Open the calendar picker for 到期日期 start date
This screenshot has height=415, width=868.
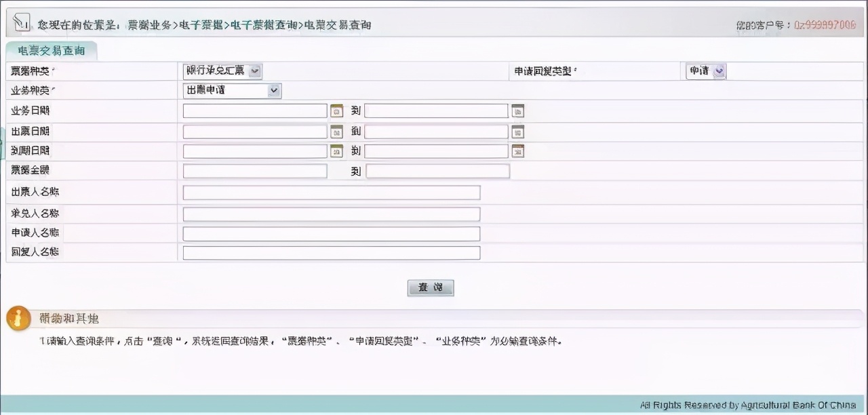pyautogui.click(x=336, y=151)
